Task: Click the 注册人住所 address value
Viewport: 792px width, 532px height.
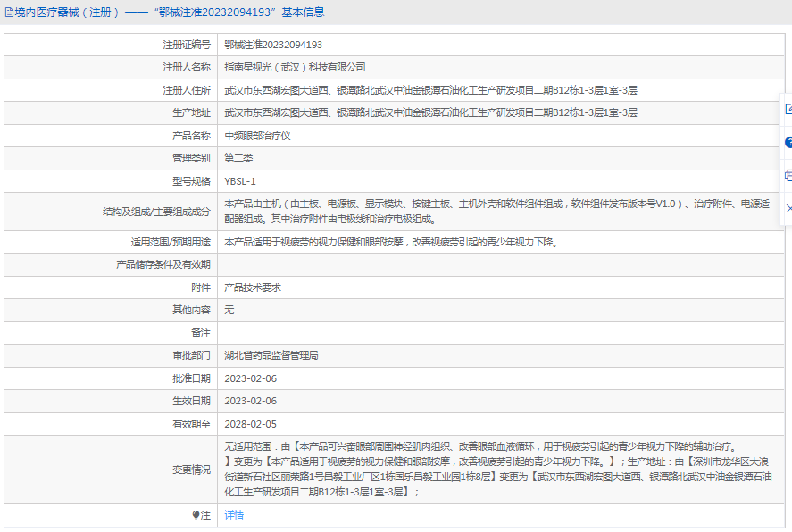Action: click(431, 90)
